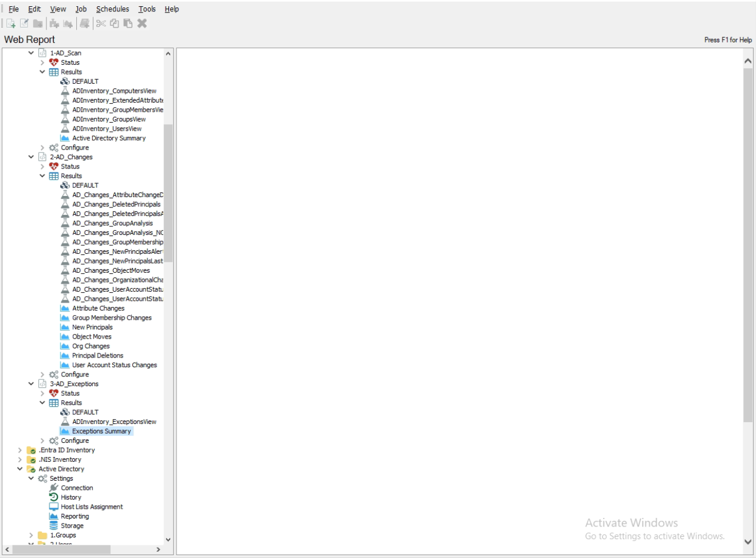Click the Connection plug icon under Settings
The height and width of the screenshot is (558, 756).
pos(54,488)
